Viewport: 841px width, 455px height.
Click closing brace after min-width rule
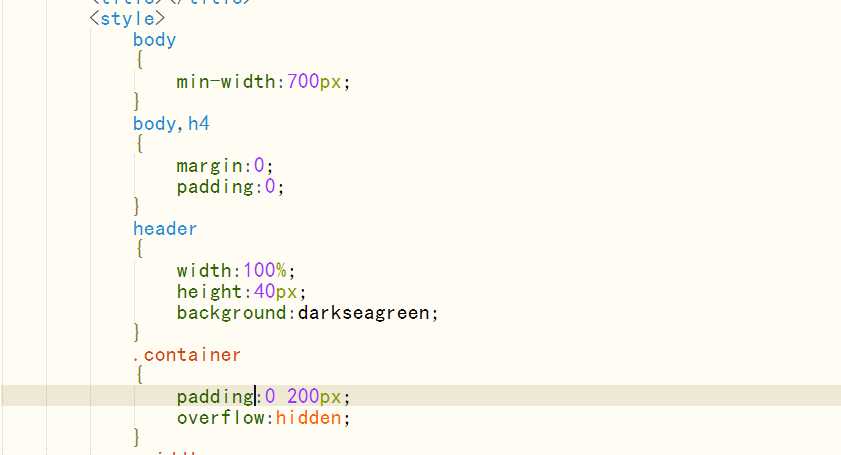[137, 101]
